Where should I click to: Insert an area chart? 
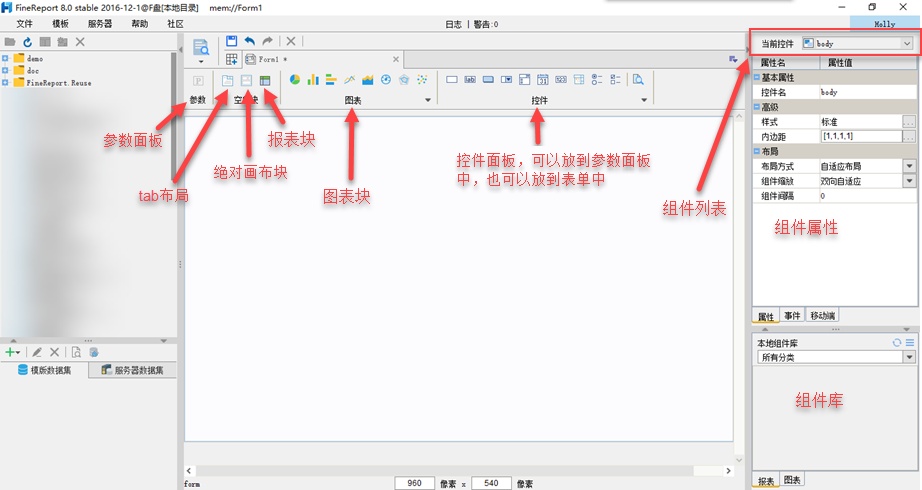[368, 79]
